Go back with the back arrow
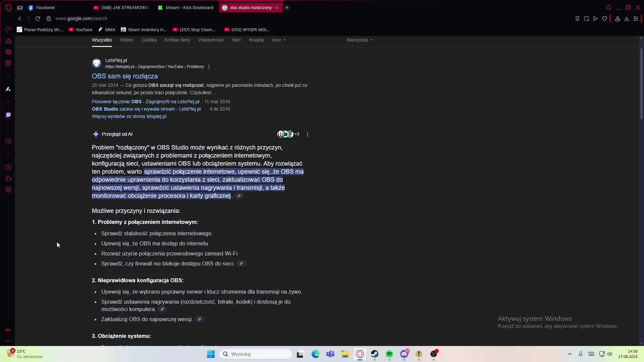The image size is (644, 362). (x=20, y=19)
